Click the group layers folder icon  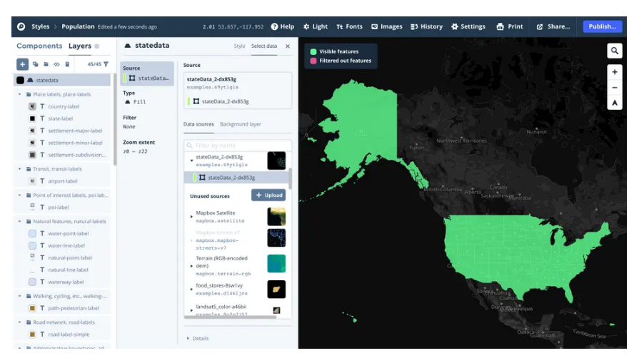46,64
